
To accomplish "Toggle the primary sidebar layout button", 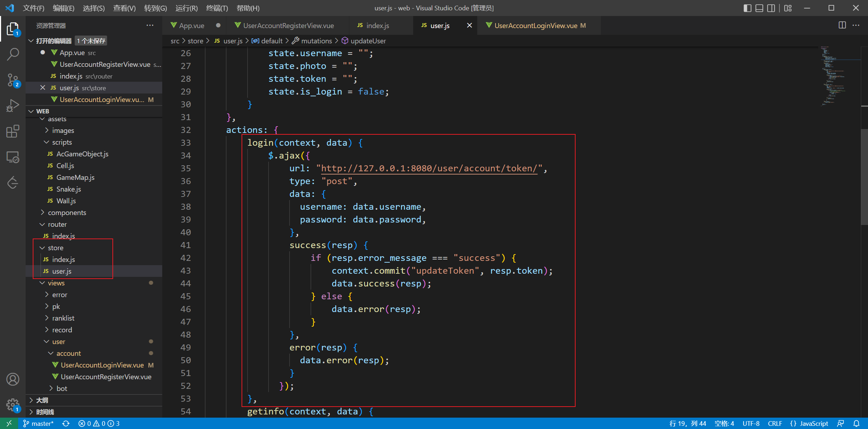I will point(747,8).
